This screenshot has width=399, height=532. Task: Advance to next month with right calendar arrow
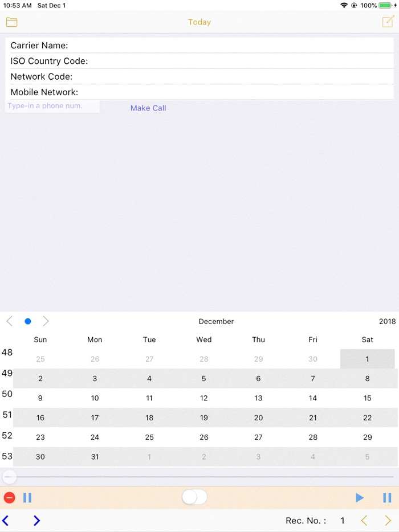point(46,321)
